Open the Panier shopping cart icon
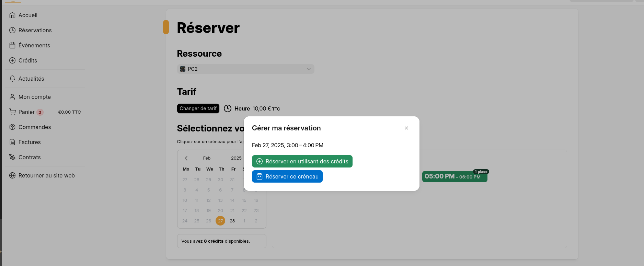The height and width of the screenshot is (266, 644). [x=12, y=112]
